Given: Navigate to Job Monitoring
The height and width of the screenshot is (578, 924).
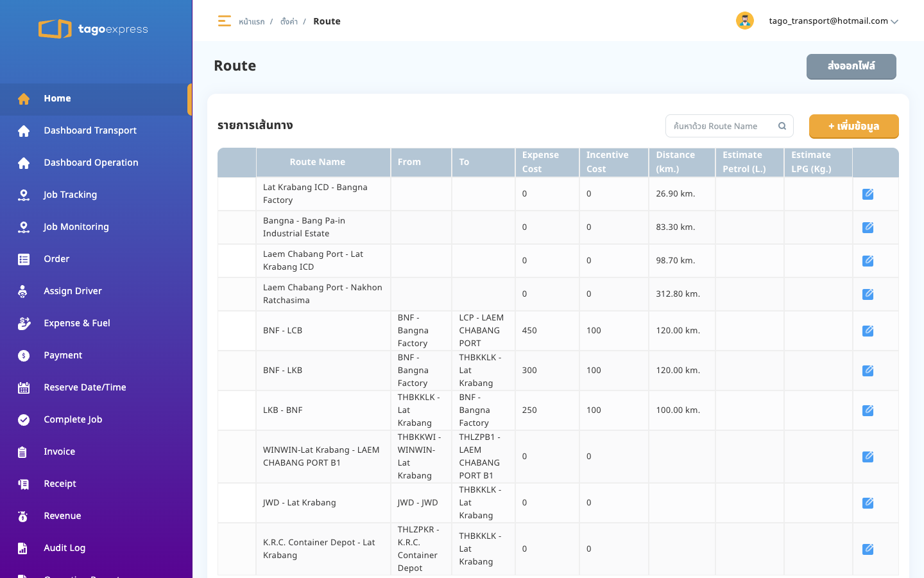Looking at the screenshot, I should (x=96, y=227).
